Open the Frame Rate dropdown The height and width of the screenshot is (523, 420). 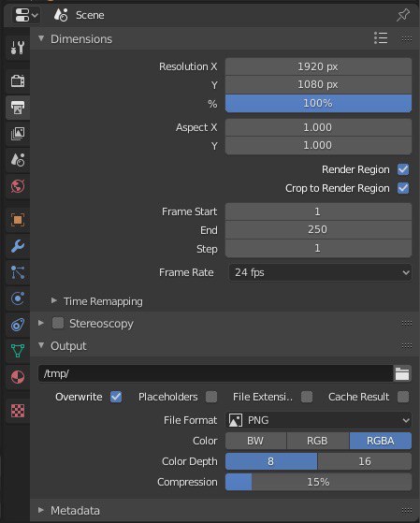coord(320,272)
